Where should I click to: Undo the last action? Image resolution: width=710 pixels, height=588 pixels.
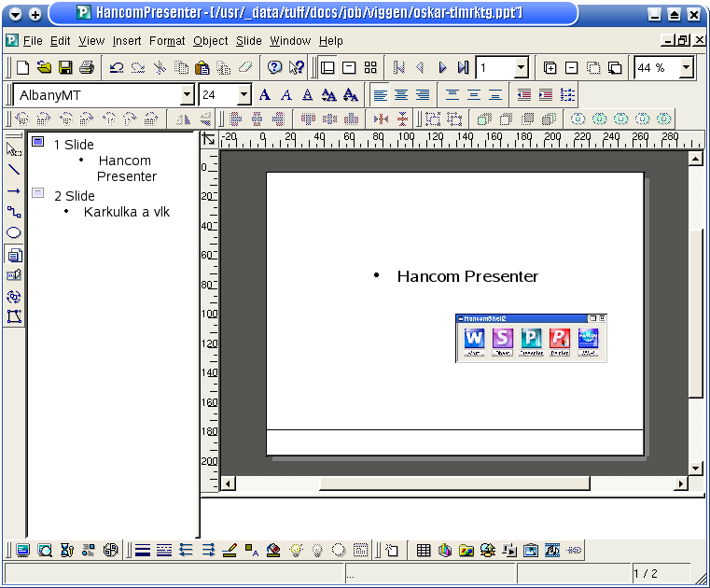tap(117, 68)
